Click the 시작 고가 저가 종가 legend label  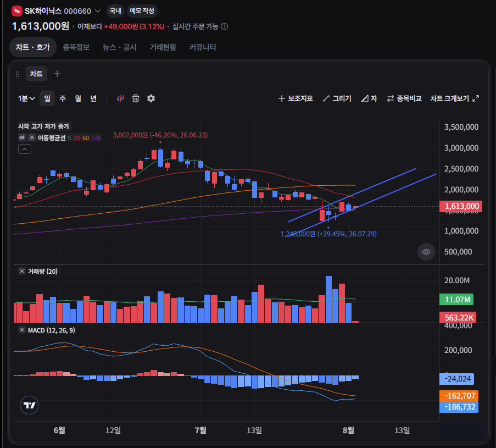tap(43, 126)
